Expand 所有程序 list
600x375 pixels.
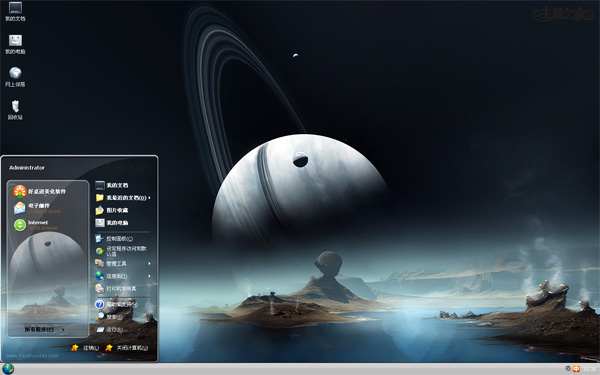(x=44, y=329)
